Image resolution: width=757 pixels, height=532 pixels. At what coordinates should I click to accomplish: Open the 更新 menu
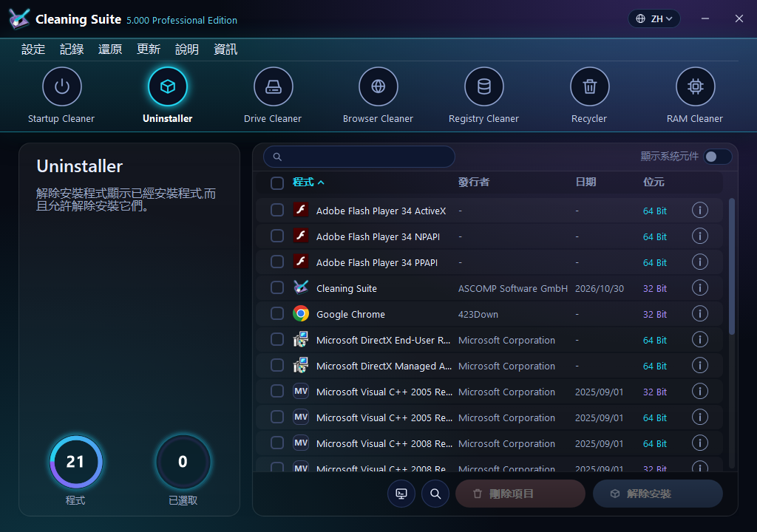click(149, 50)
